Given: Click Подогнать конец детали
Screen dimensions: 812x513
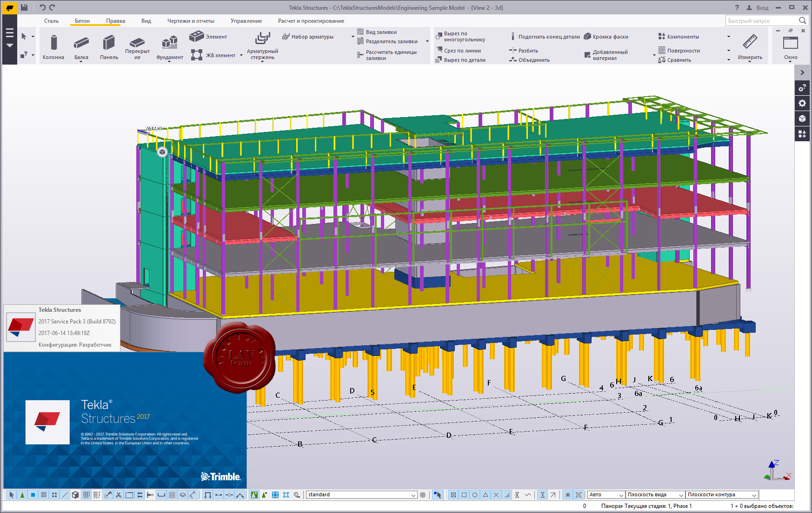Looking at the screenshot, I should [x=545, y=37].
